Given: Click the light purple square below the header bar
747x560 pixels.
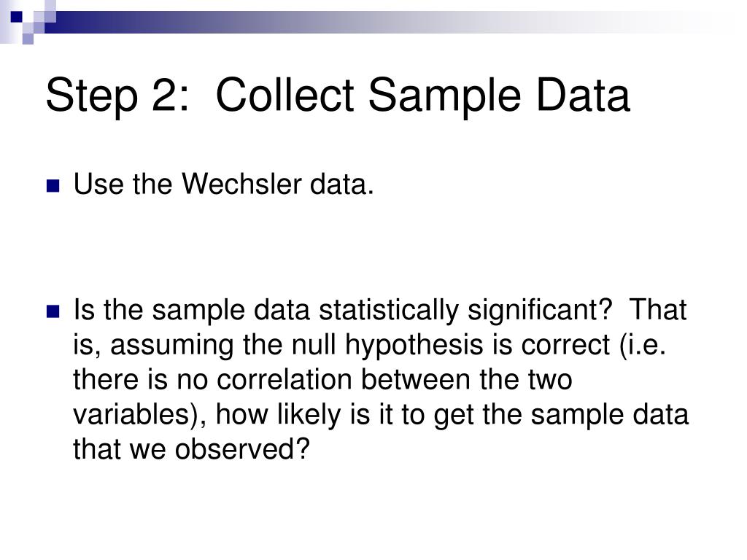Looking at the screenshot, I should [x=28, y=39].
